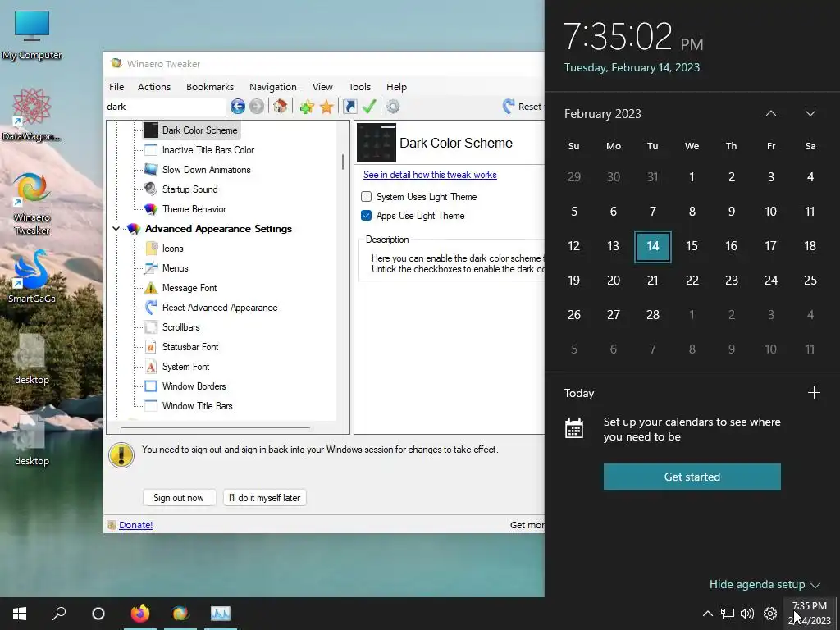Select the Theme Behavior item
840x630 pixels.
[x=185, y=209]
